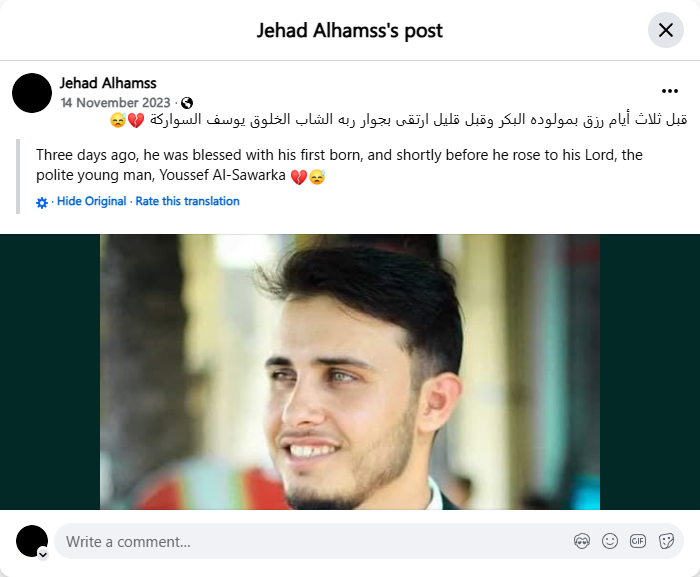Open translation settings gear icon
This screenshot has width=700, height=577.
click(x=42, y=203)
